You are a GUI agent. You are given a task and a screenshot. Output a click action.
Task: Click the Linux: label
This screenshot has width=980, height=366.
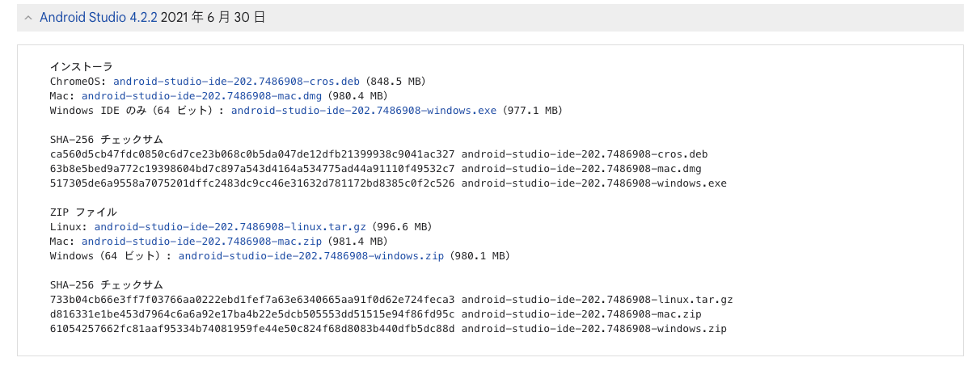[x=69, y=227]
